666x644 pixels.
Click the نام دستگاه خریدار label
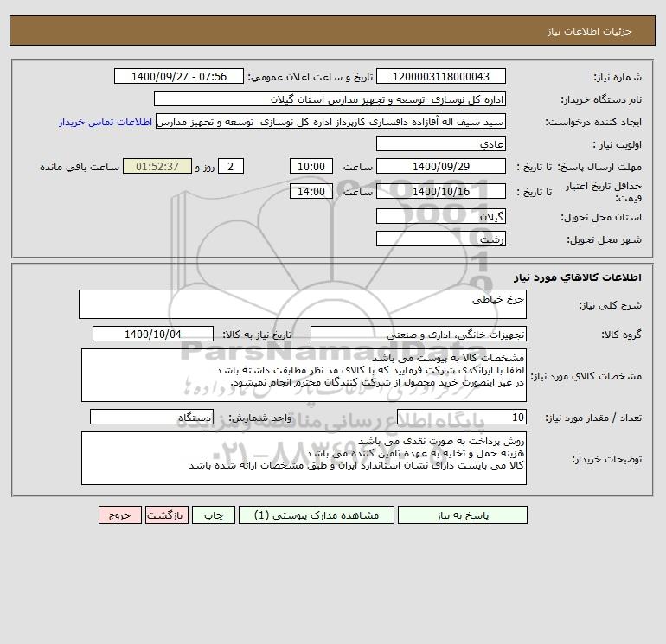click(x=601, y=99)
